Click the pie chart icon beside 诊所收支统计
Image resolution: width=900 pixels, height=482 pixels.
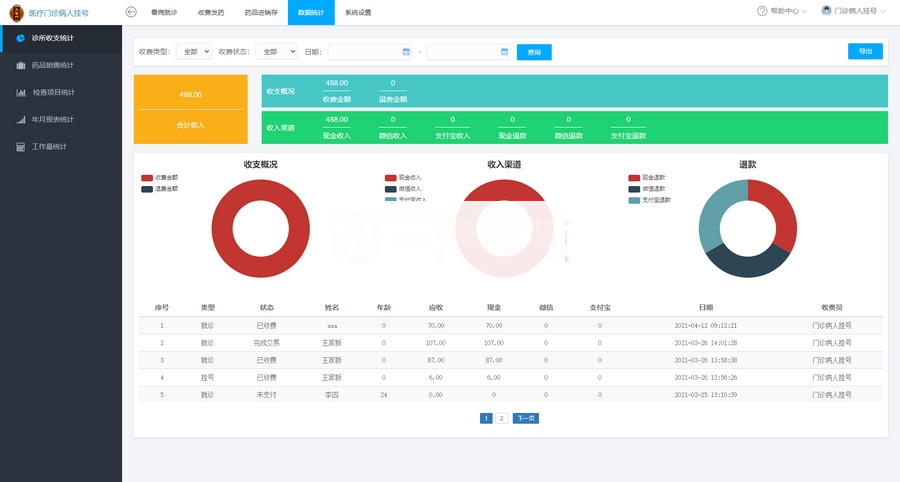click(x=20, y=38)
